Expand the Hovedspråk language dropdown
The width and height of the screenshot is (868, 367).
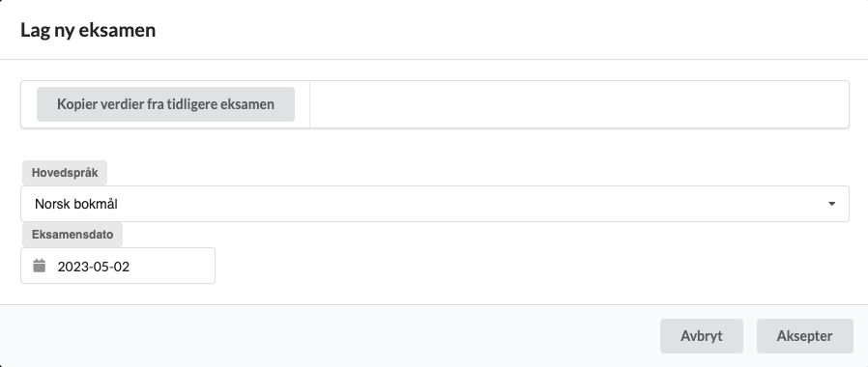pos(435,204)
